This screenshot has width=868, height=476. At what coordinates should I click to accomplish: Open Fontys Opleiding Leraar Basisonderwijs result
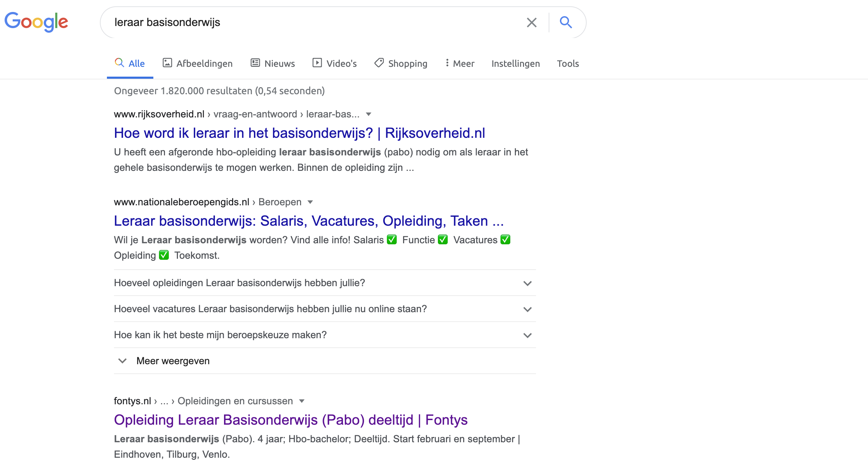pos(291,420)
